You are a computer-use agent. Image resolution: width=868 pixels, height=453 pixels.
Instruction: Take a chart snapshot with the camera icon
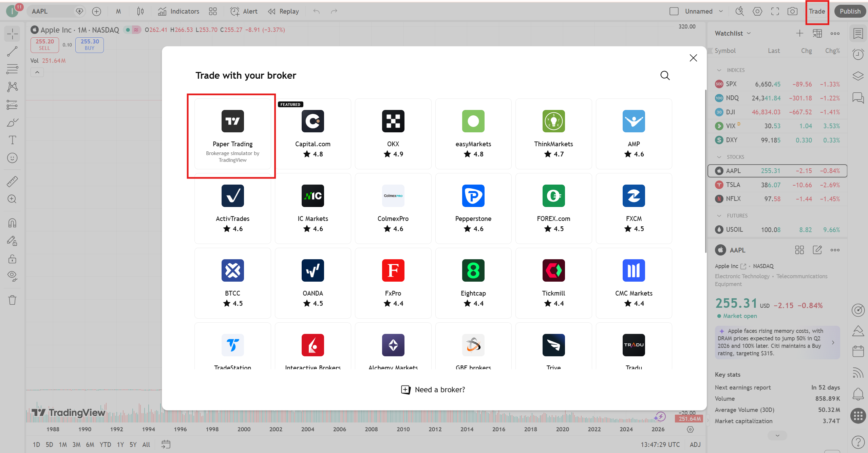(x=793, y=11)
